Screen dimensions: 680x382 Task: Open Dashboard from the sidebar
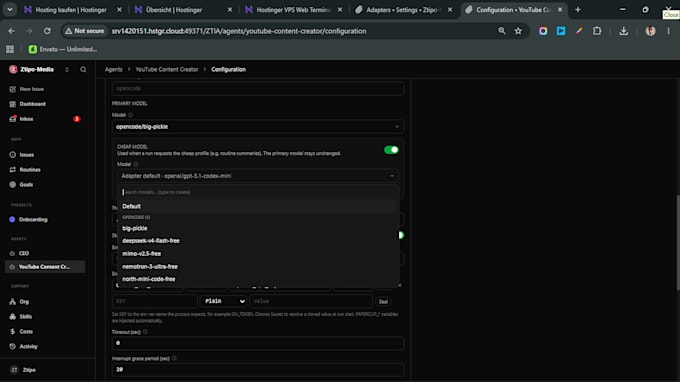point(32,104)
